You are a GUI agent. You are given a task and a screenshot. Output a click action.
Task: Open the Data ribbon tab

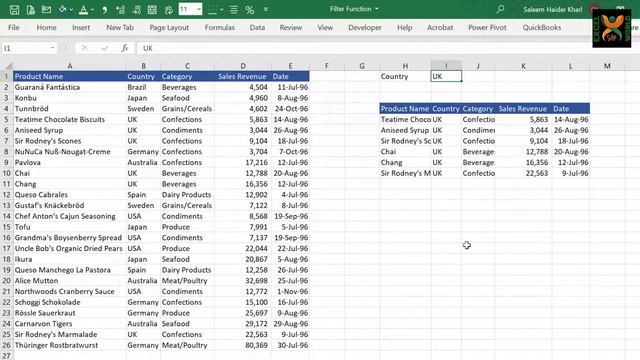point(257,27)
